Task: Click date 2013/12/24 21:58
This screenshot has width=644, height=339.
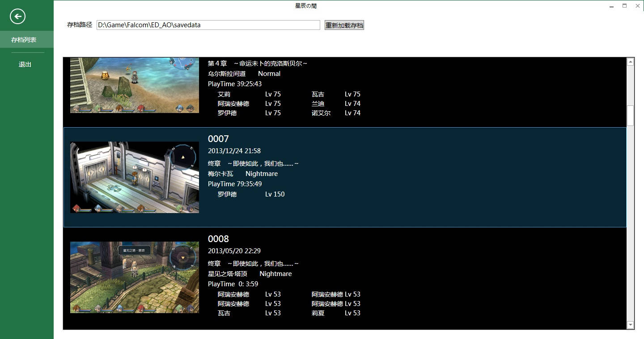Action: pos(234,151)
